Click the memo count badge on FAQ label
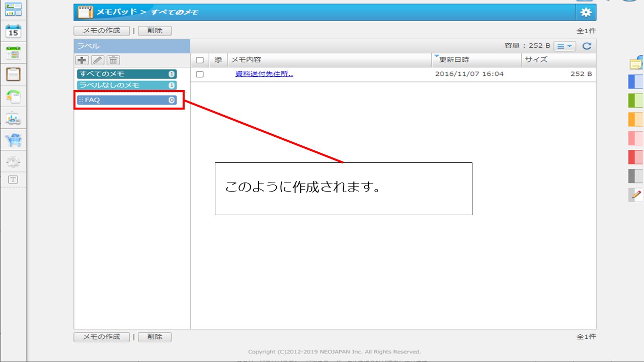The width and height of the screenshot is (644, 362). point(172,100)
